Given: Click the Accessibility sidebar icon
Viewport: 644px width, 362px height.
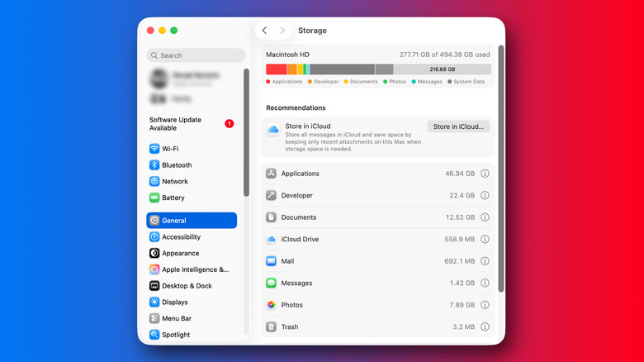Looking at the screenshot, I should pyautogui.click(x=154, y=237).
